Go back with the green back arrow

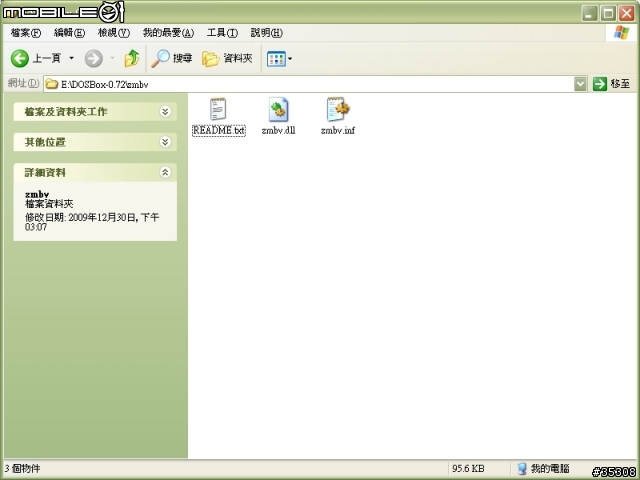(20, 58)
